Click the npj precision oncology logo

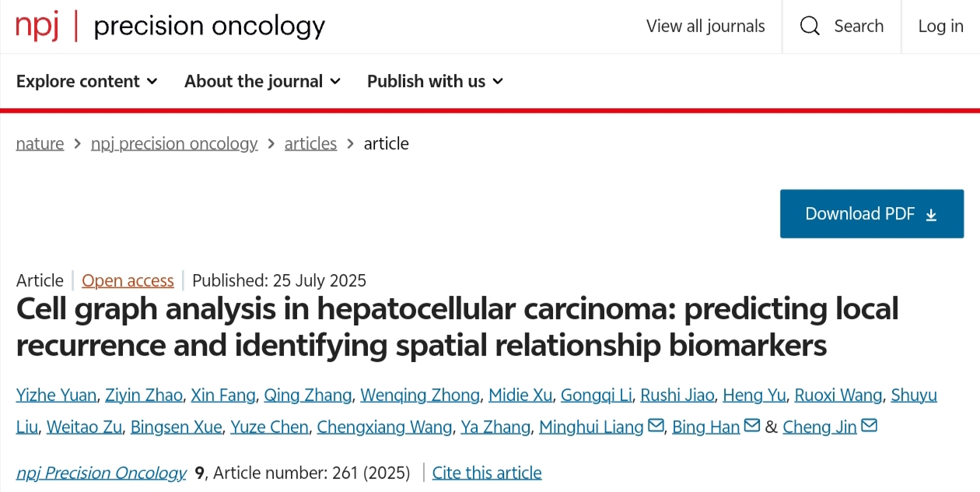170,26
